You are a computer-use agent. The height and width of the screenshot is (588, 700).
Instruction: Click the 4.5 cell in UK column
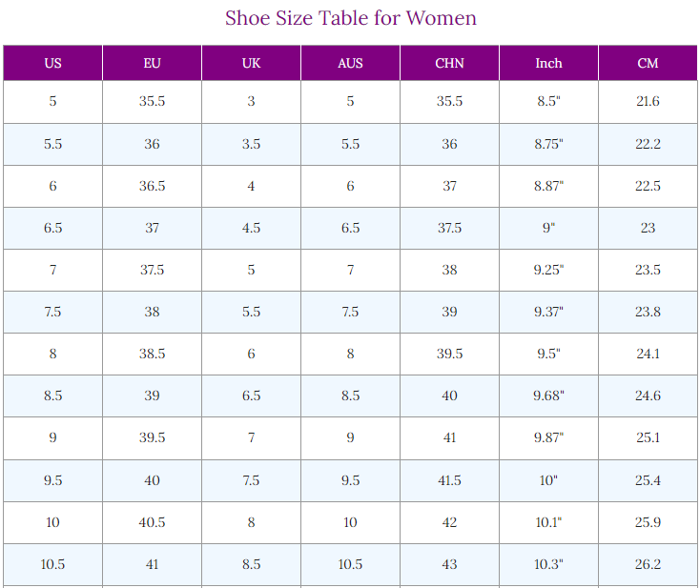(x=251, y=228)
